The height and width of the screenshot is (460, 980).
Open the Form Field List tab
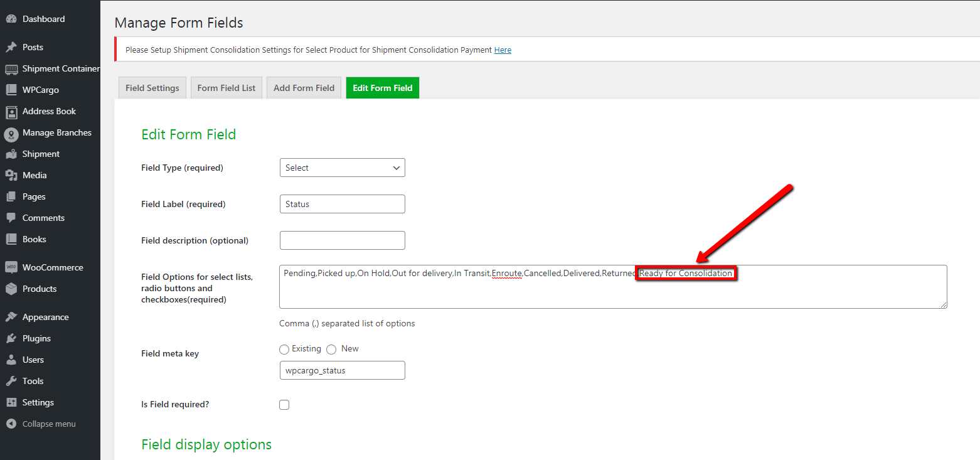click(x=226, y=88)
